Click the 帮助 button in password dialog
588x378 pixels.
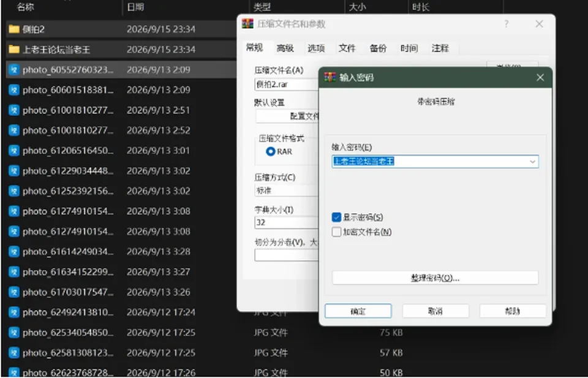point(513,311)
